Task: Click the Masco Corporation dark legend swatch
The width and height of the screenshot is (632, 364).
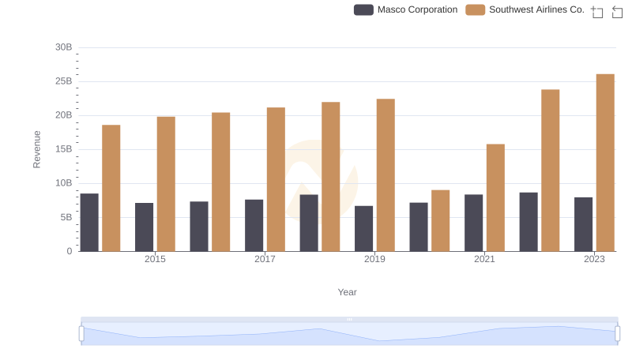Action: [x=363, y=9]
